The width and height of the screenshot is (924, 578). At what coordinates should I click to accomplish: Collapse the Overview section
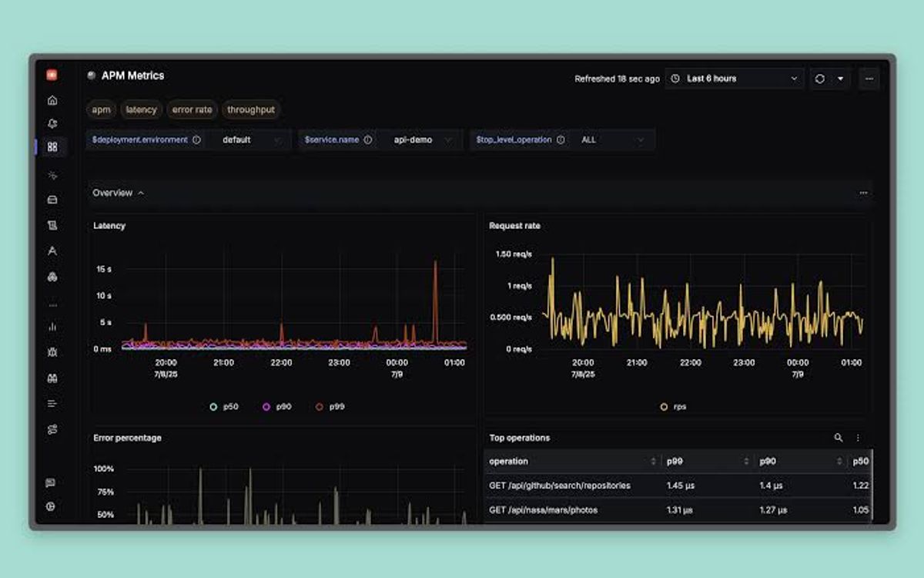(119, 193)
